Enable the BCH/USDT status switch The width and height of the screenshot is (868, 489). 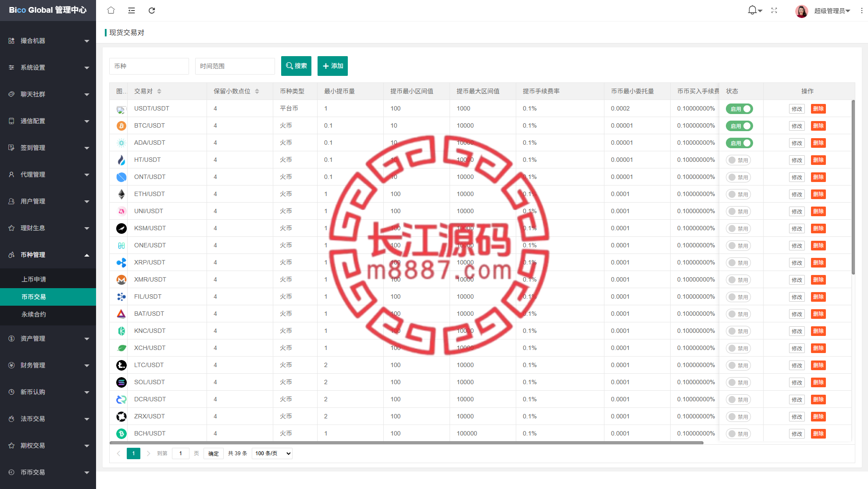pos(738,434)
